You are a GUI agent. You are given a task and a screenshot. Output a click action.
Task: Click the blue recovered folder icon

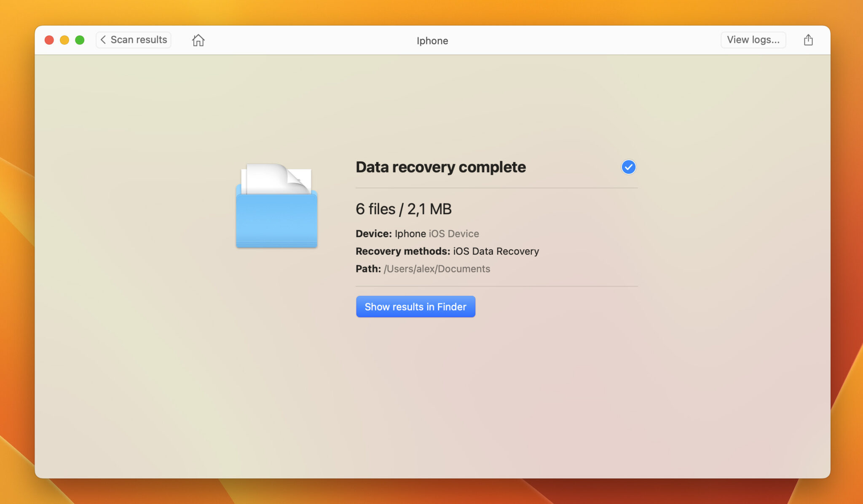pyautogui.click(x=276, y=206)
